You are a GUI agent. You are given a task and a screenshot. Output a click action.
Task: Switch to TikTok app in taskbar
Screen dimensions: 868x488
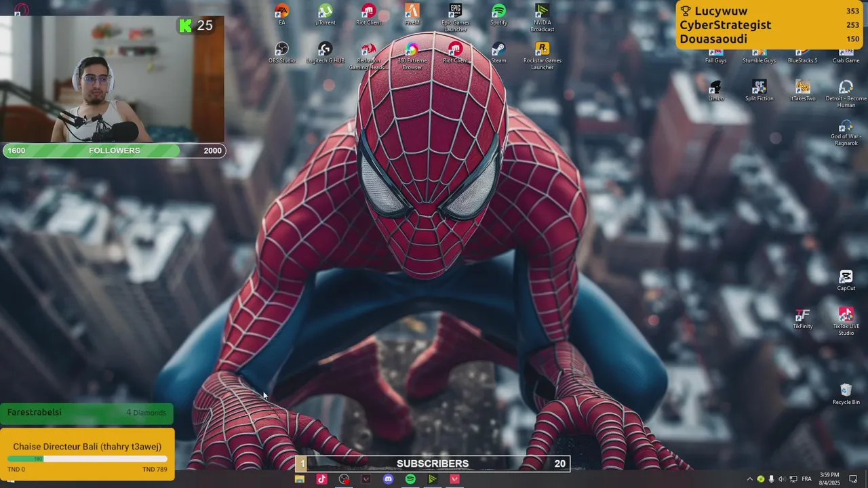coord(321,479)
